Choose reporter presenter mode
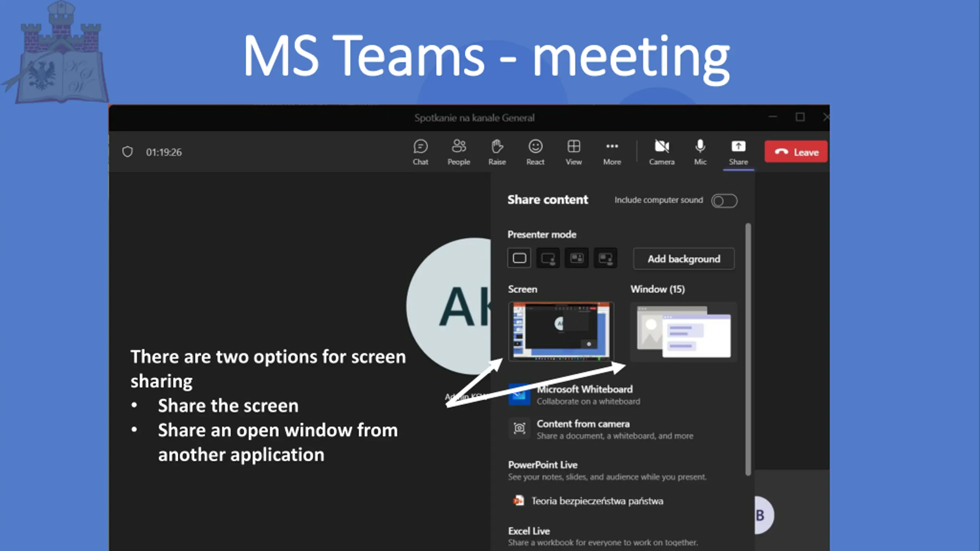980x551 pixels. (605, 258)
